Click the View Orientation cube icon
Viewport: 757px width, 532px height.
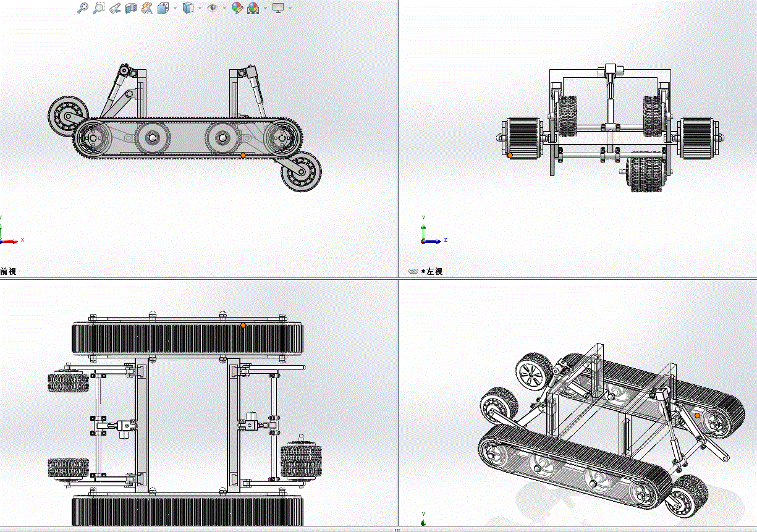[x=163, y=8]
